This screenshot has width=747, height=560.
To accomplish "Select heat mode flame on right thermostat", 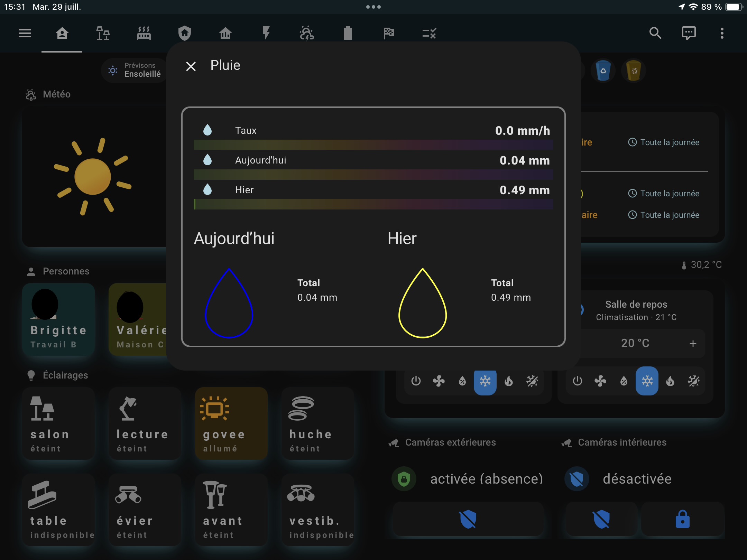I will (x=670, y=381).
